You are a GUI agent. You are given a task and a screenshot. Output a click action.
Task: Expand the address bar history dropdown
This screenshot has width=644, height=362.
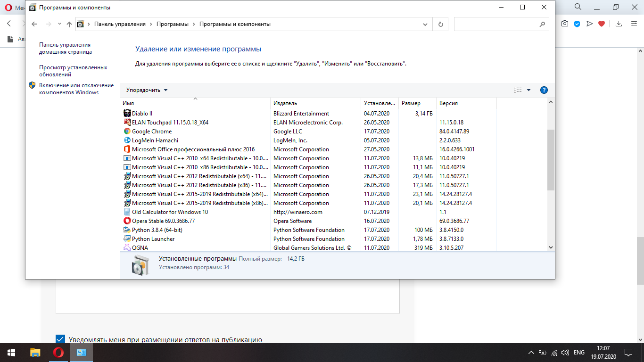click(425, 24)
